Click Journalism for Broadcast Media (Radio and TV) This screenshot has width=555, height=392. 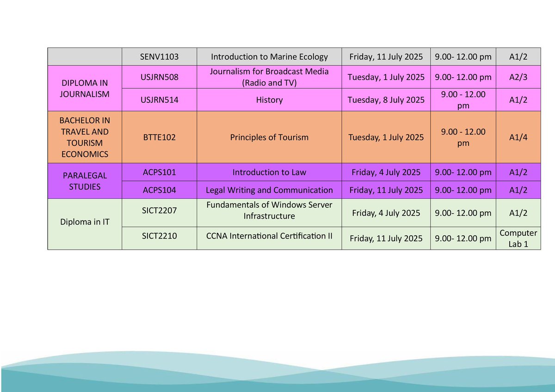tap(269, 77)
